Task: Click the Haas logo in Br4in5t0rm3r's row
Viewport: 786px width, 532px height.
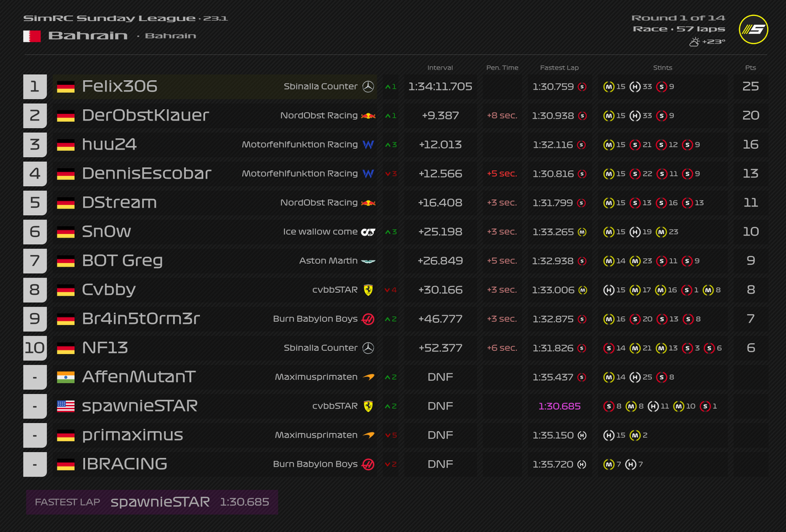Action: coord(368,319)
